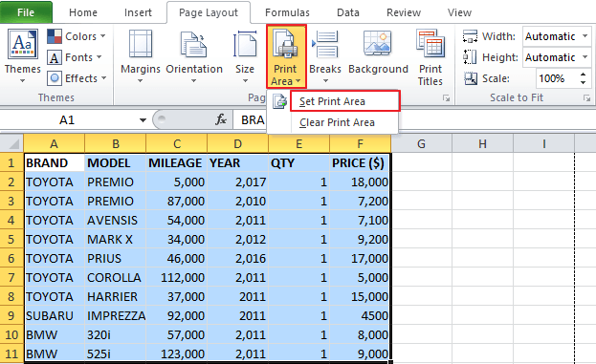The height and width of the screenshot is (364, 596).
Task: Open paper Size options
Action: [x=245, y=56]
